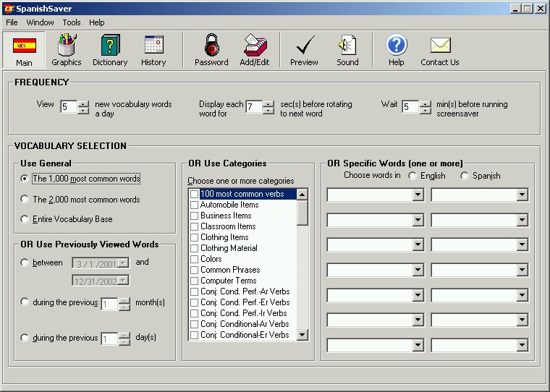Open the 3/1/2001 start date dropdown
550x392 pixels.
123,263
